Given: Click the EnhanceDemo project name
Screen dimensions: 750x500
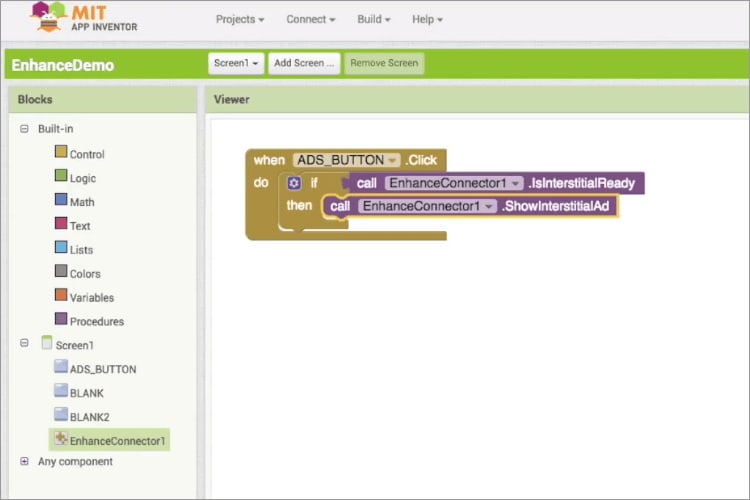Looking at the screenshot, I should click(x=63, y=65).
